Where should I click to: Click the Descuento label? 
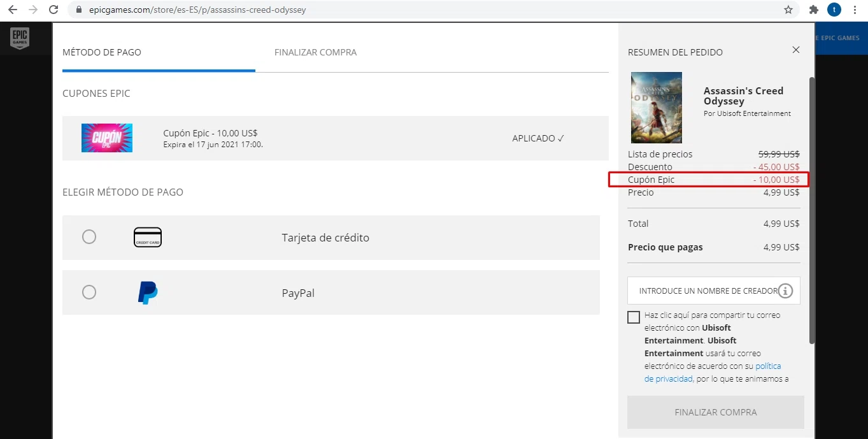click(650, 167)
